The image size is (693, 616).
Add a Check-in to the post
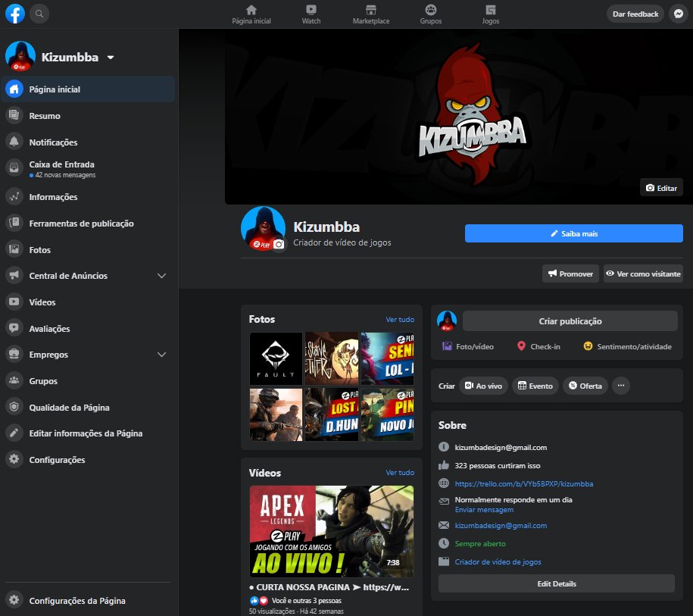(x=538, y=347)
